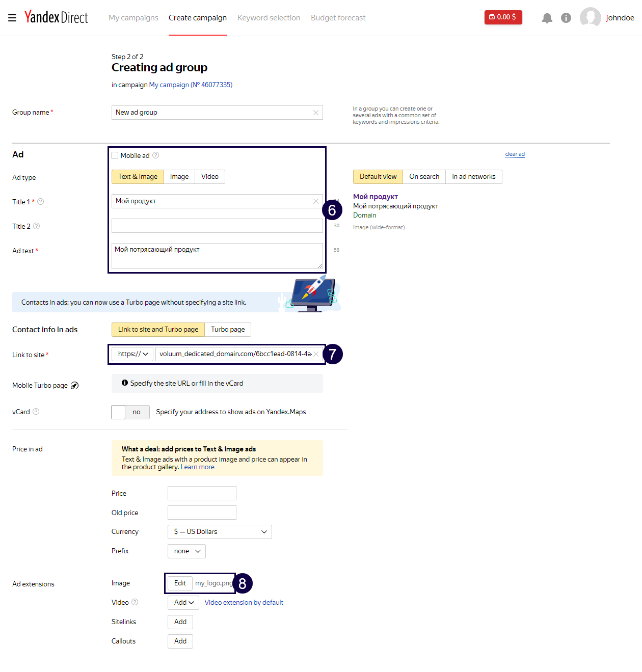Screen dimensions: 642x672
Task: Enable the Mobile ad checkbox
Action: (x=115, y=155)
